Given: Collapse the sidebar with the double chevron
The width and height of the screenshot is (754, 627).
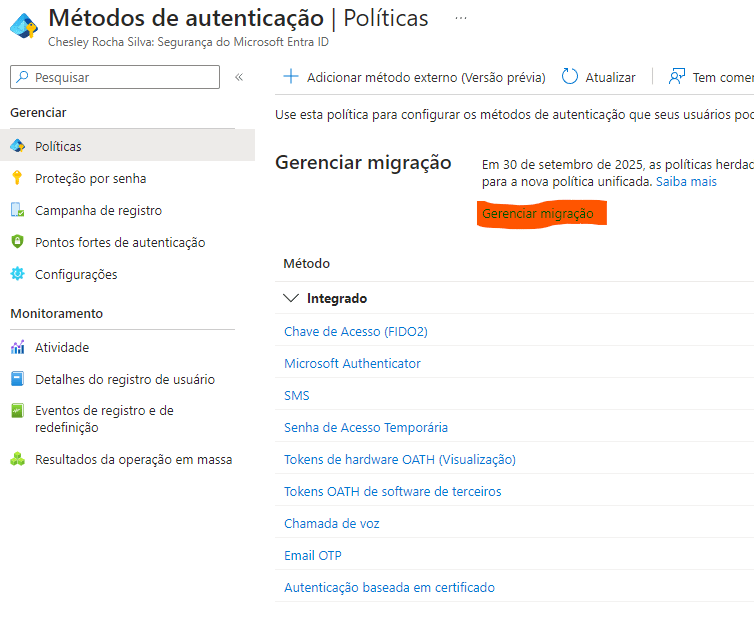Looking at the screenshot, I should click(x=239, y=77).
